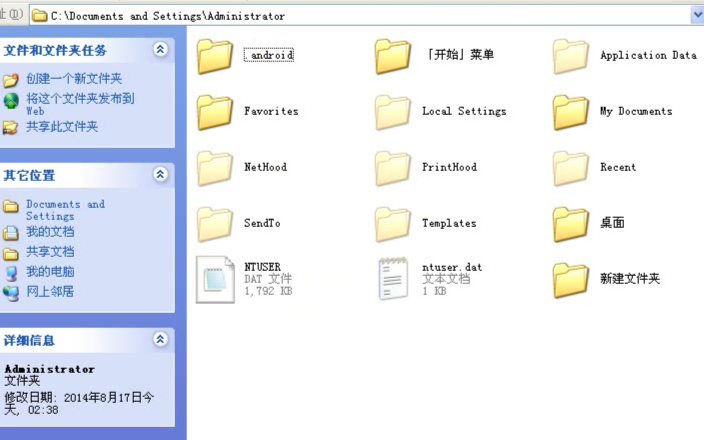Collapse the 详细信息 panel
This screenshot has width=704, height=440.
160,339
